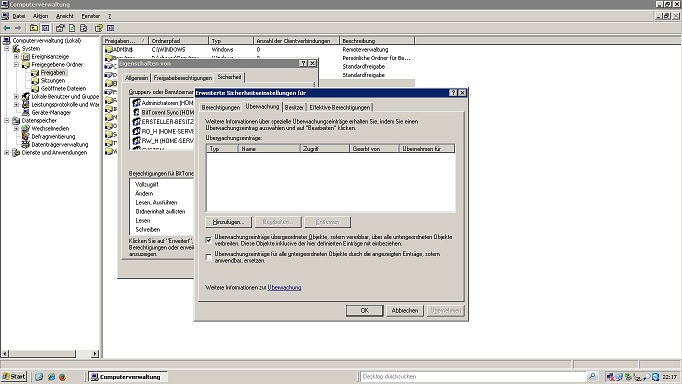
Task: Check replace Überwachungseinträge für alle untergeordneten Objekte
Action: [x=209, y=257]
